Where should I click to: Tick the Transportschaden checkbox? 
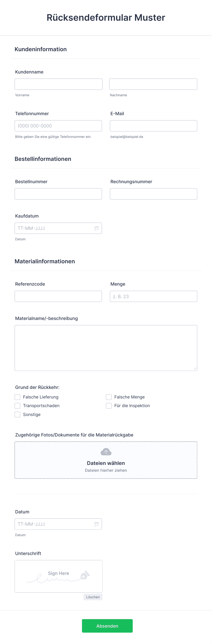17,406
